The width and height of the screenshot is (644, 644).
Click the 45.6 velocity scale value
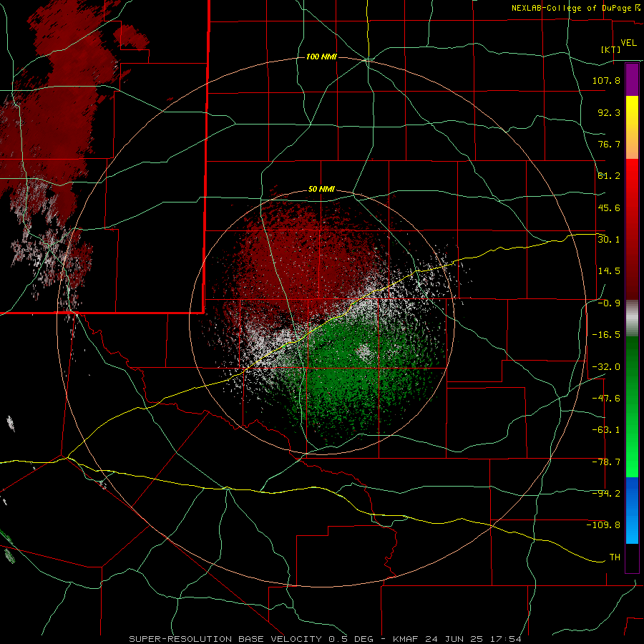[609, 208]
